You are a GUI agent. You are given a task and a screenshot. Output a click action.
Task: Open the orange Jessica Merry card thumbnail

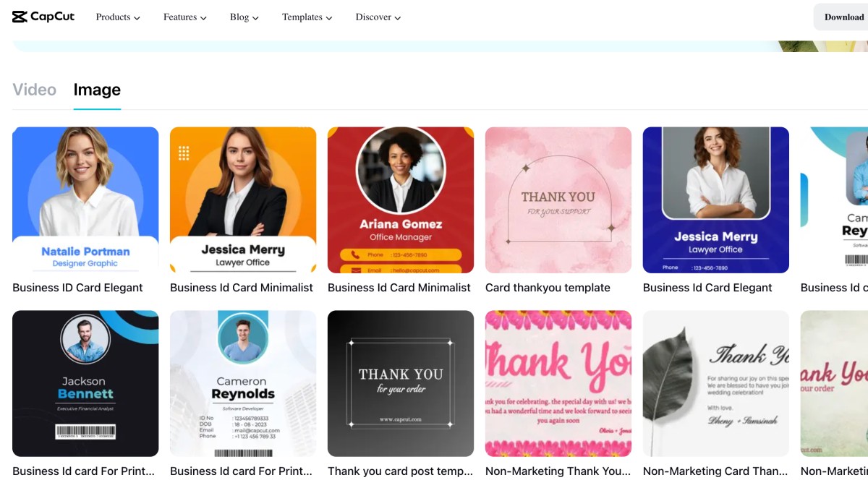[243, 200]
